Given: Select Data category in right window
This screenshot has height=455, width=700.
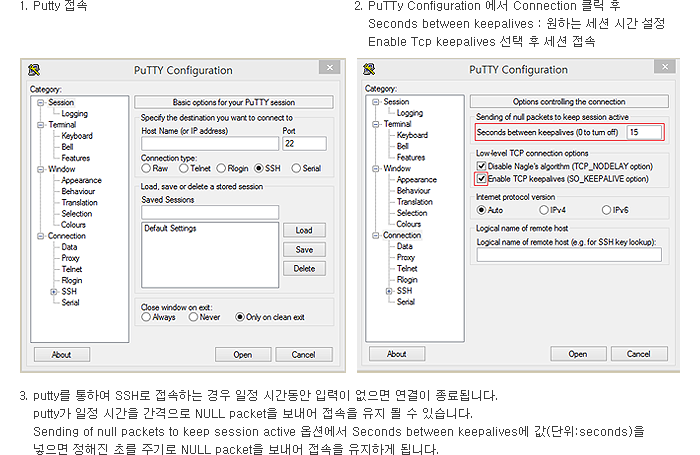Looking at the screenshot, I should (x=404, y=246).
